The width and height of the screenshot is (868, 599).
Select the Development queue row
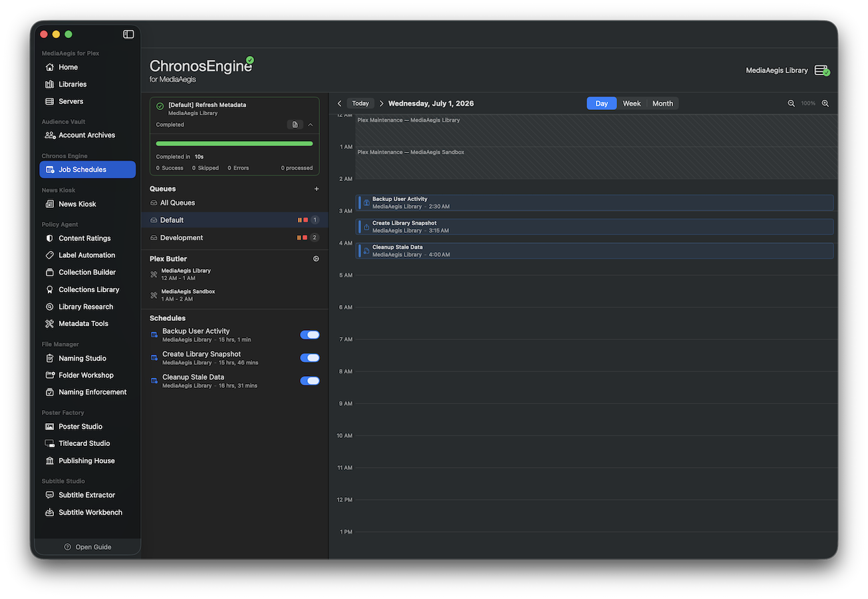coord(234,238)
